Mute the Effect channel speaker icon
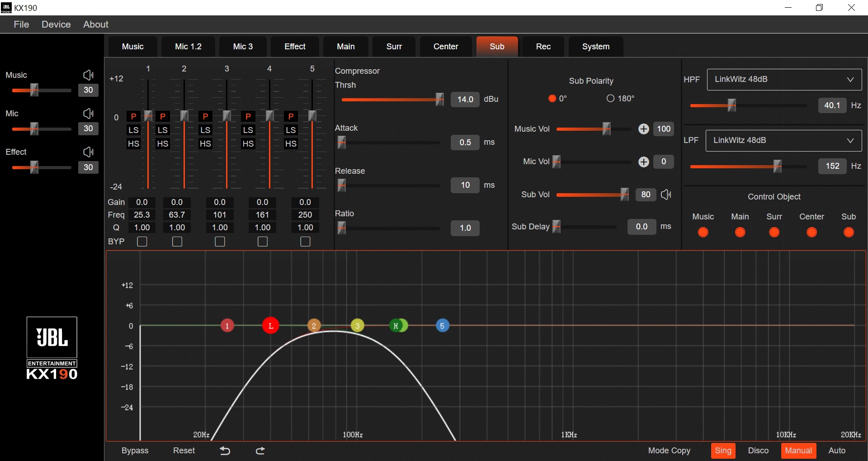The image size is (868, 461). point(88,152)
